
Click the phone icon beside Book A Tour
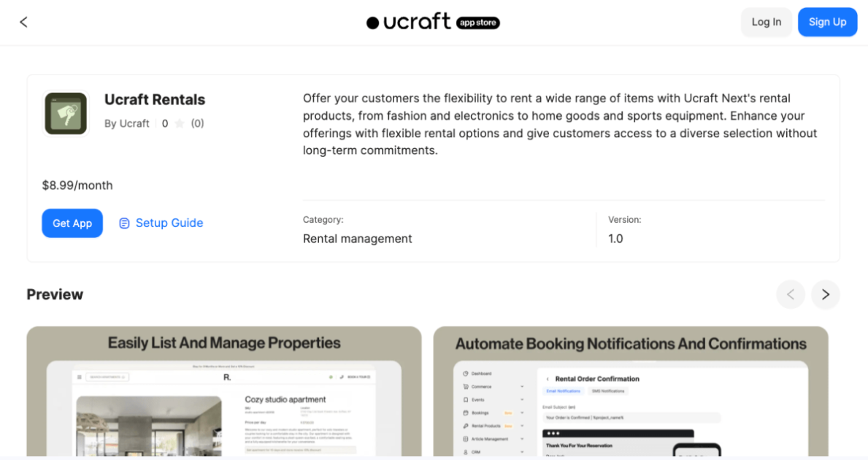point(342,376)
